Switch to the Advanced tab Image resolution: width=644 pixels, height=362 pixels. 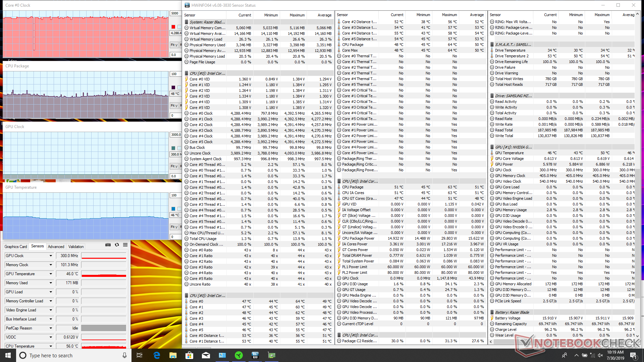coord(56,247)
